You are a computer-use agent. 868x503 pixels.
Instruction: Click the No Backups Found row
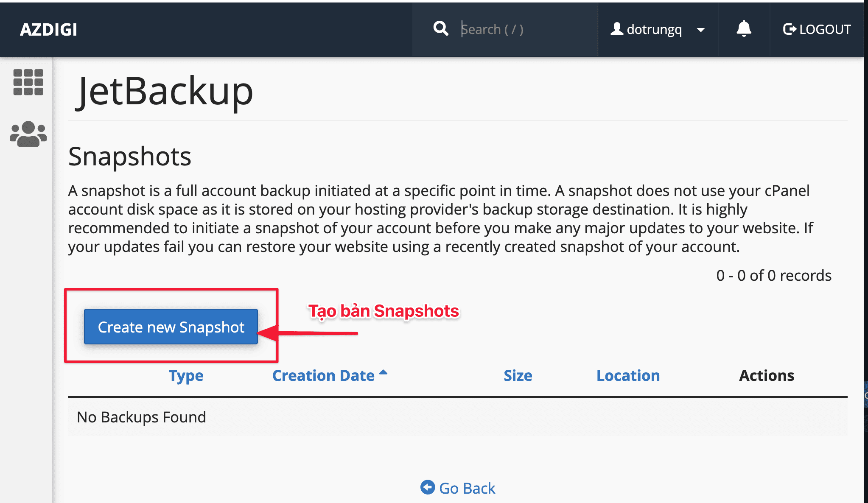[141, 417]
